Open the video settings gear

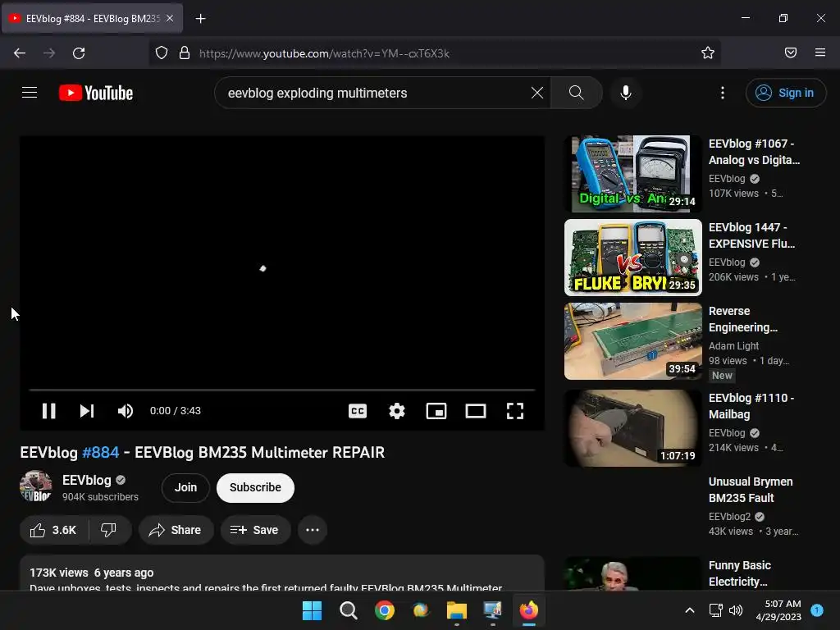tap(396, 411)
